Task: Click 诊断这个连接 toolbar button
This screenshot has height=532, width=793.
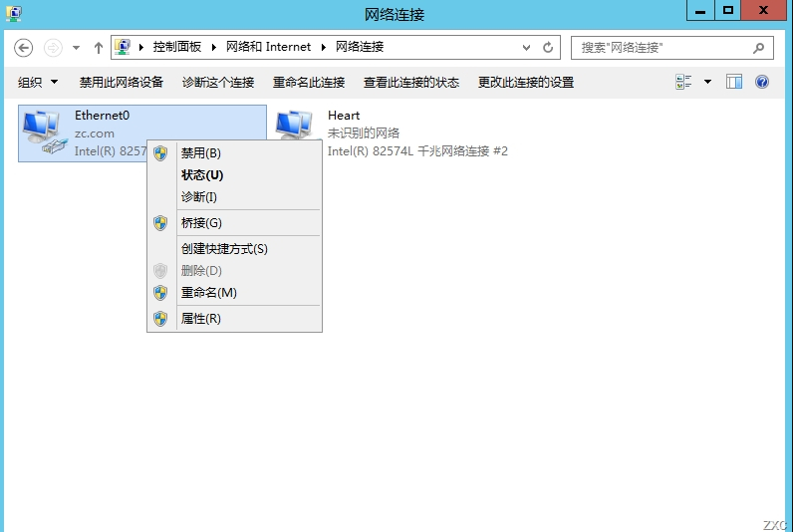Action: tap(218, 82)
